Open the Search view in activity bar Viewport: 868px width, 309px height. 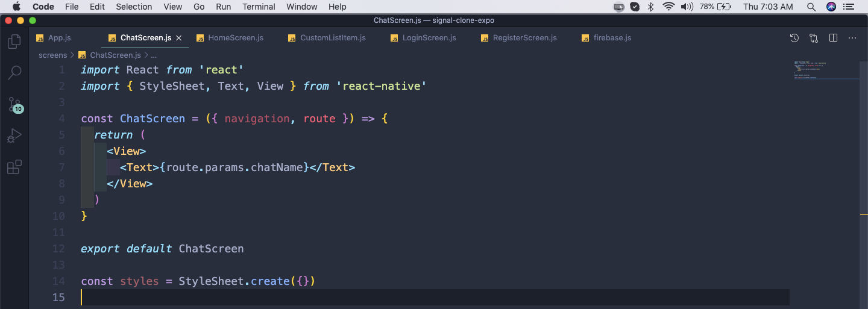pos(14,73)
